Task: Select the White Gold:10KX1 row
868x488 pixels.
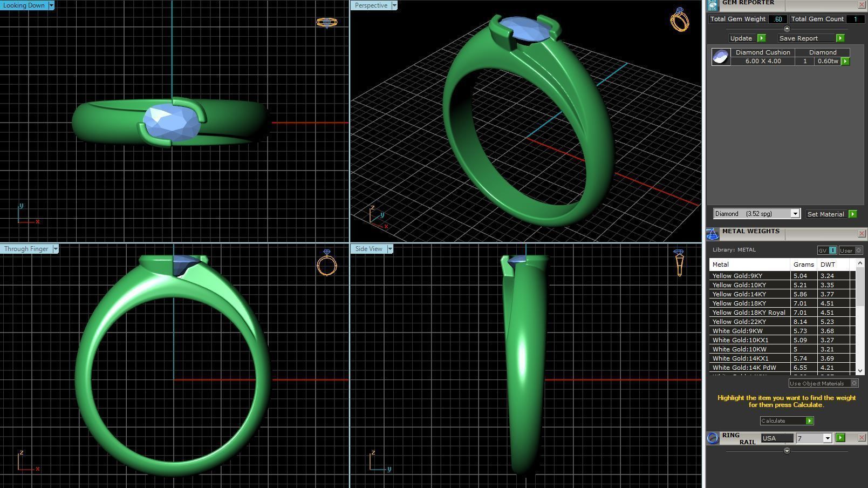Action: tap(782, 340)
